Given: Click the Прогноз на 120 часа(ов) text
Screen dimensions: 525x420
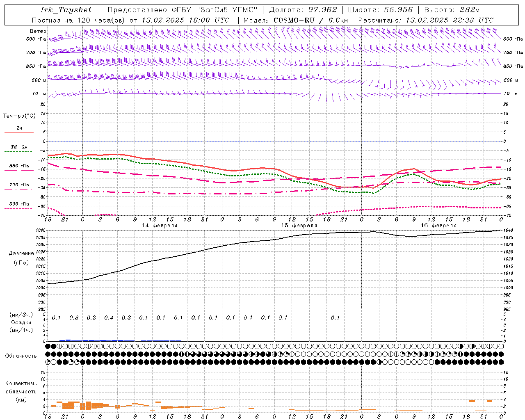Looking at the screenshot, I should 79,20.
